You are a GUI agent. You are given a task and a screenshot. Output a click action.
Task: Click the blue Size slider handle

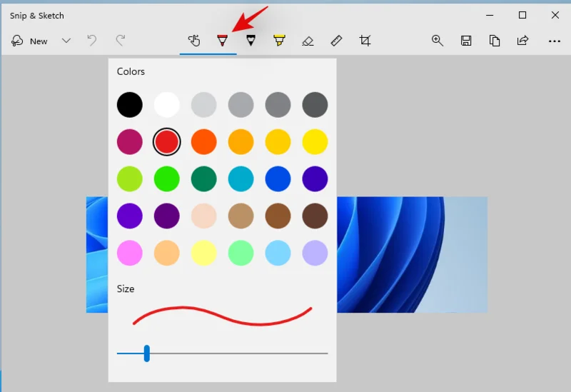147,353
